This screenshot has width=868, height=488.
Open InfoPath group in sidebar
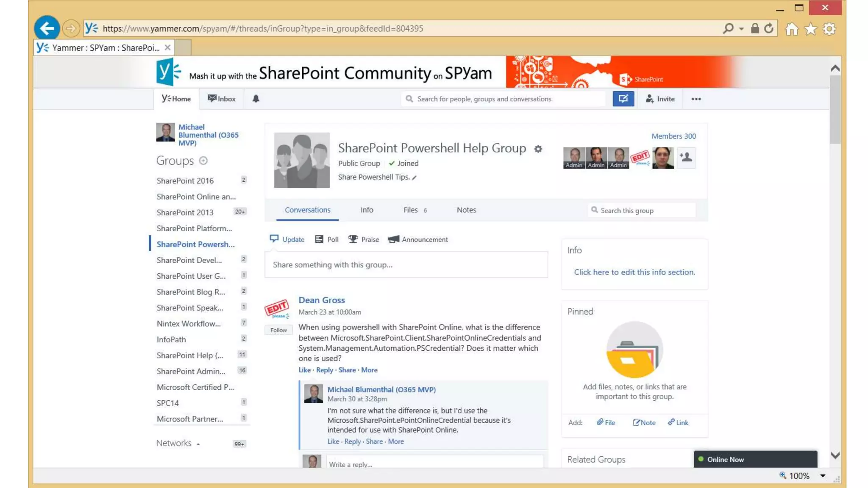[x=171, y=339]
